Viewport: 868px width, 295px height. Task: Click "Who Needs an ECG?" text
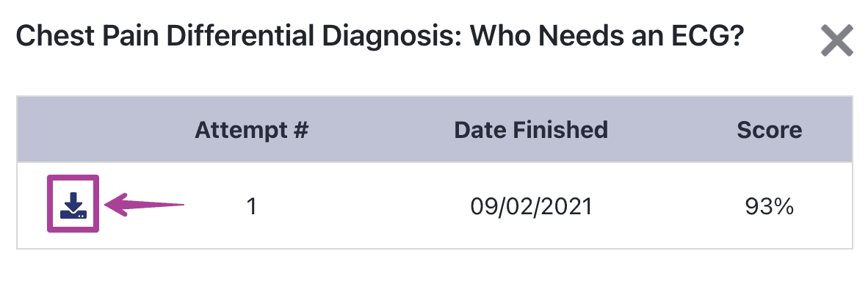pyautogui.click(x=606, y=37)
